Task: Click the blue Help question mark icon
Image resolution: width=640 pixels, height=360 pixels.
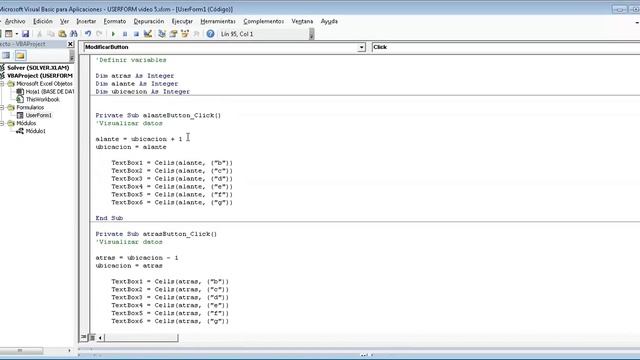Action: coord(210,34)
